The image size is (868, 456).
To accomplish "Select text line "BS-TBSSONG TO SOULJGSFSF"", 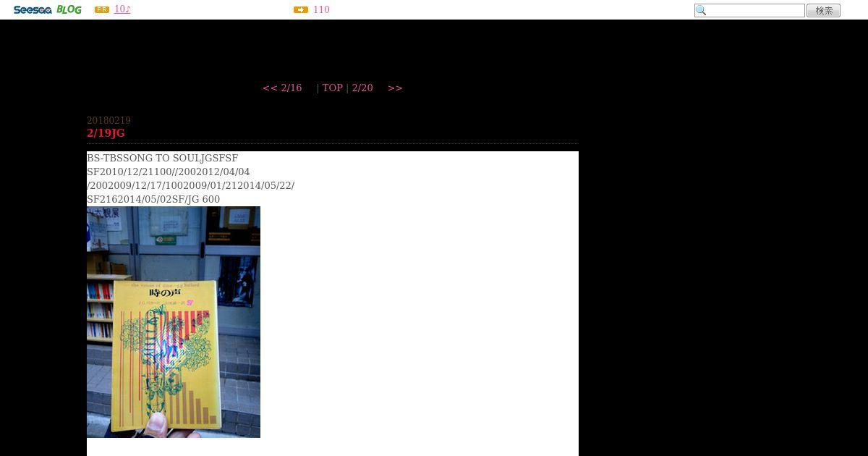I will [162, 158].
